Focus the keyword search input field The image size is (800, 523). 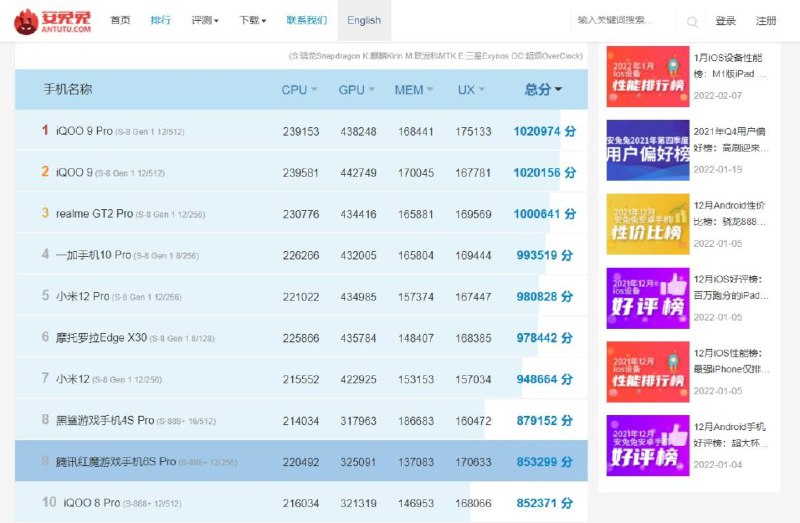click(624, 20)
